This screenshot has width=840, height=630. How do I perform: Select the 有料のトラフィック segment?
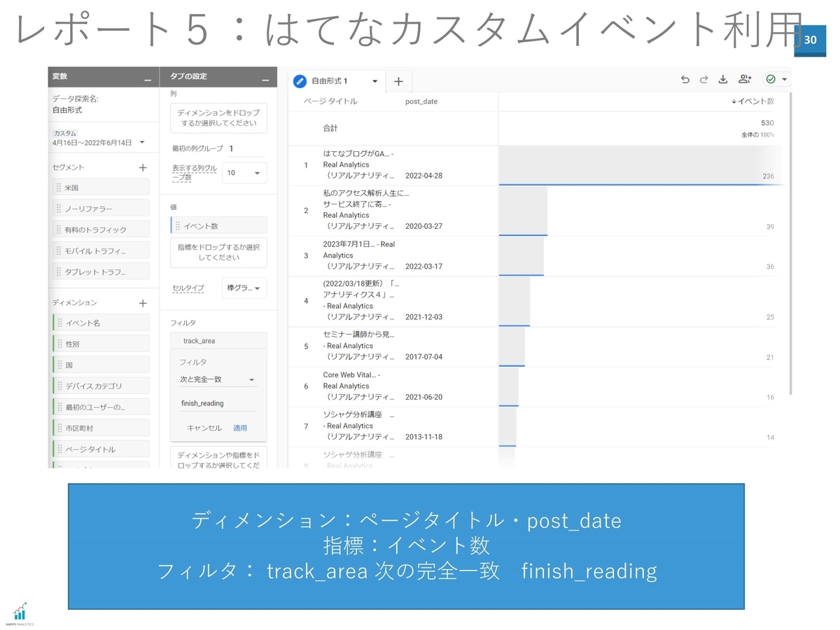coord(101,230)
